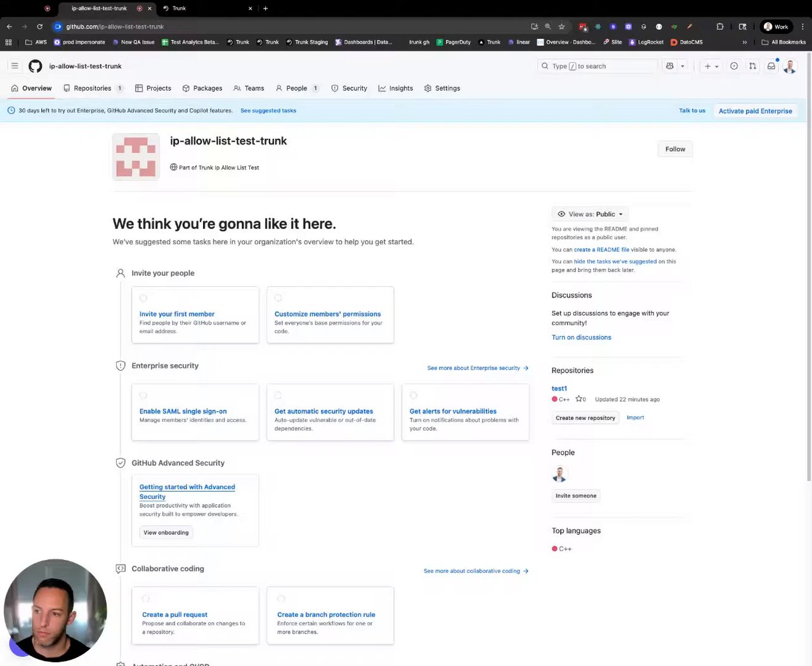Click the Invite someone button

coord(576,496)
